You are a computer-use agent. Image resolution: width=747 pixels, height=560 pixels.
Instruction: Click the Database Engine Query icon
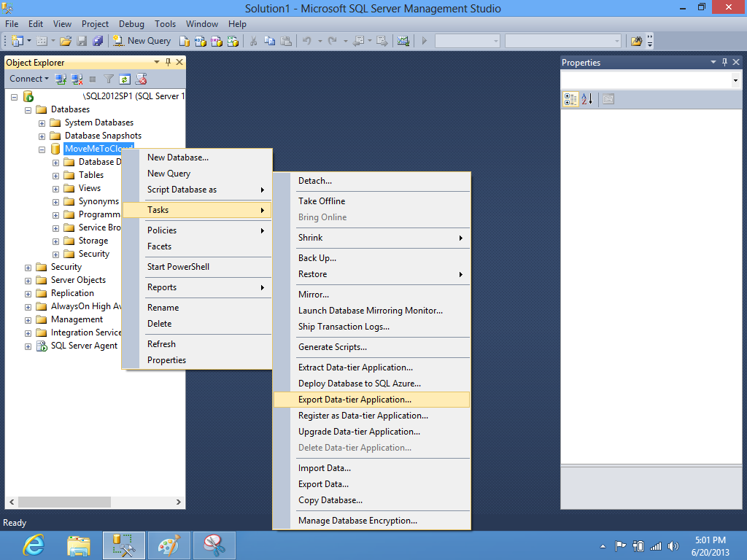coord(185,41)
